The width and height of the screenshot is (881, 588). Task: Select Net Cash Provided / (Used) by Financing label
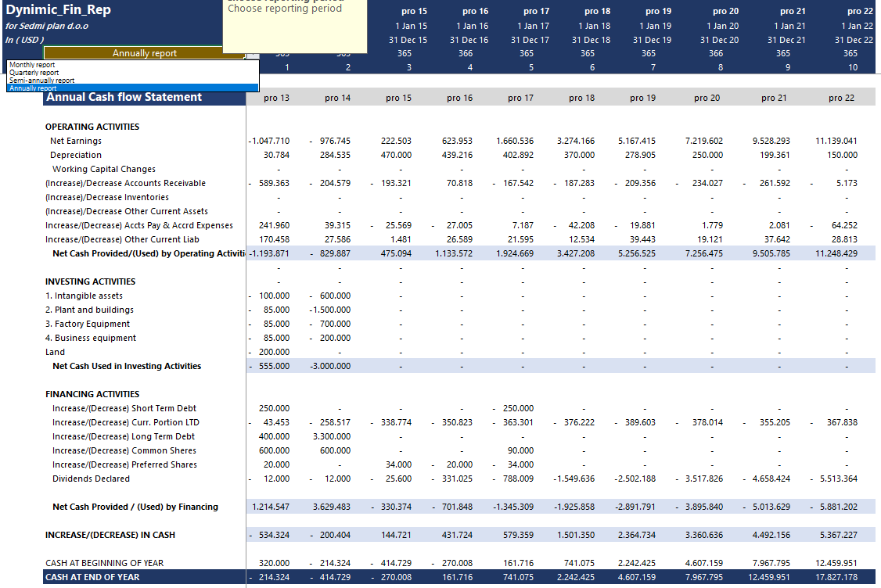[x=135, y=507]
